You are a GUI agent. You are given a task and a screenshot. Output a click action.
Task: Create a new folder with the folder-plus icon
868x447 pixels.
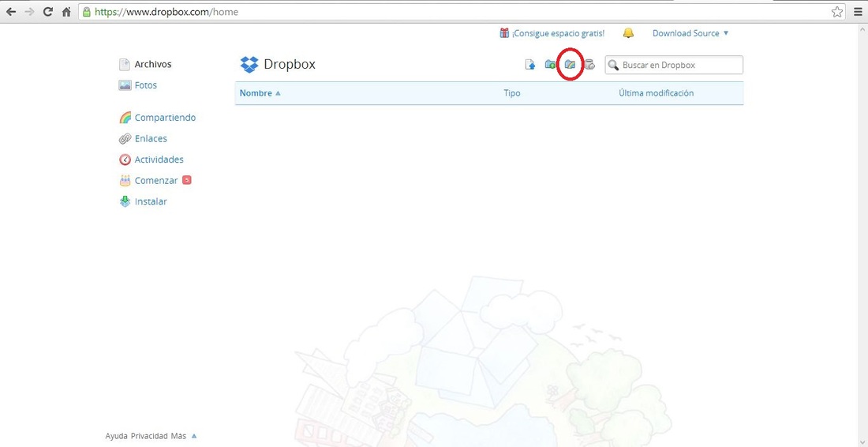coord(550,65)
